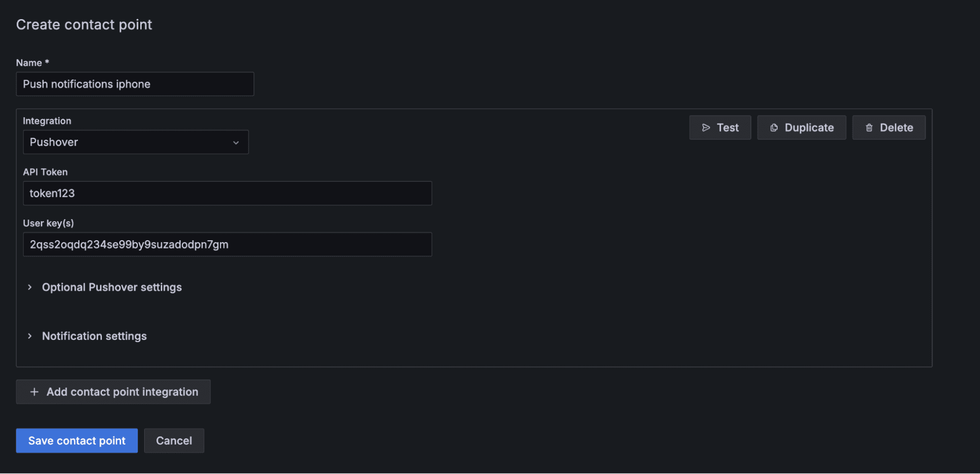Duplicate the Pushover integration
The image size is (980, 474).
802,127
